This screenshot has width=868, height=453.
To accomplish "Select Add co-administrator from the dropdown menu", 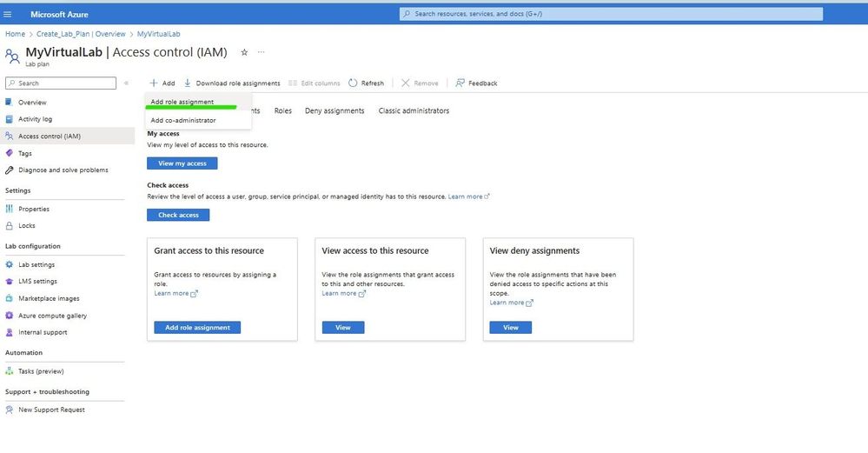I will [198, 120].
